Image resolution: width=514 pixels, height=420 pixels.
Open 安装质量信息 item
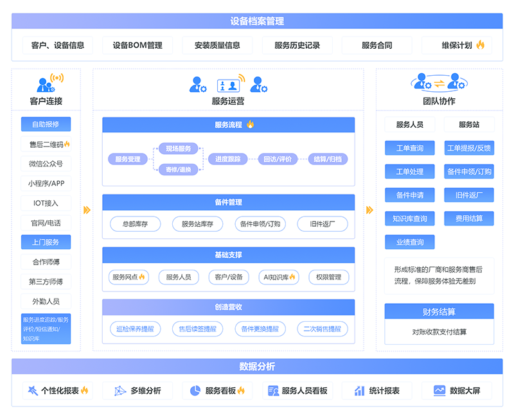point(217,45)
